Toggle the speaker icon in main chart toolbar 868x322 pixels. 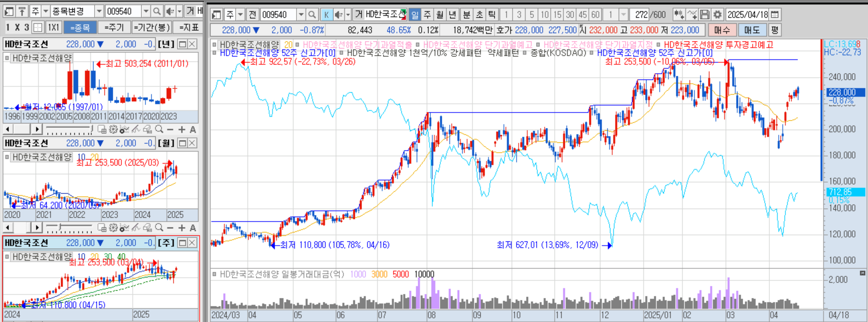pyautogui.click(x=339, y=15)
